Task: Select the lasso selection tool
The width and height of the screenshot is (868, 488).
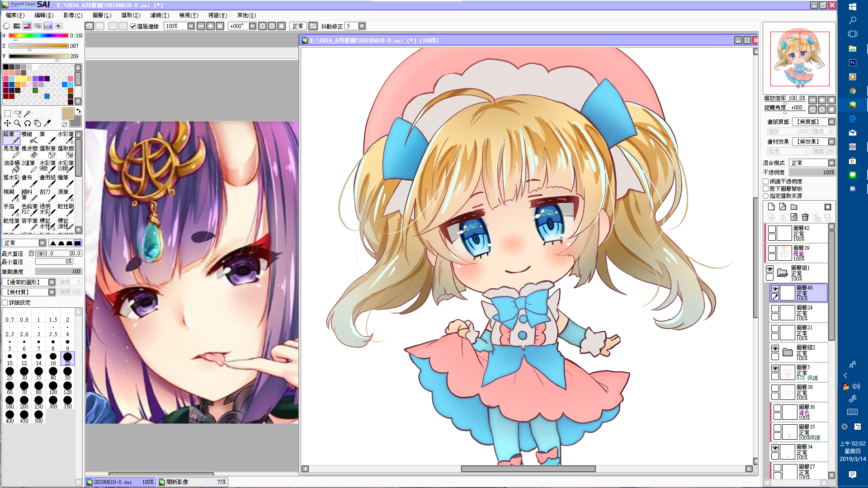Action: (x=18, y=113)
